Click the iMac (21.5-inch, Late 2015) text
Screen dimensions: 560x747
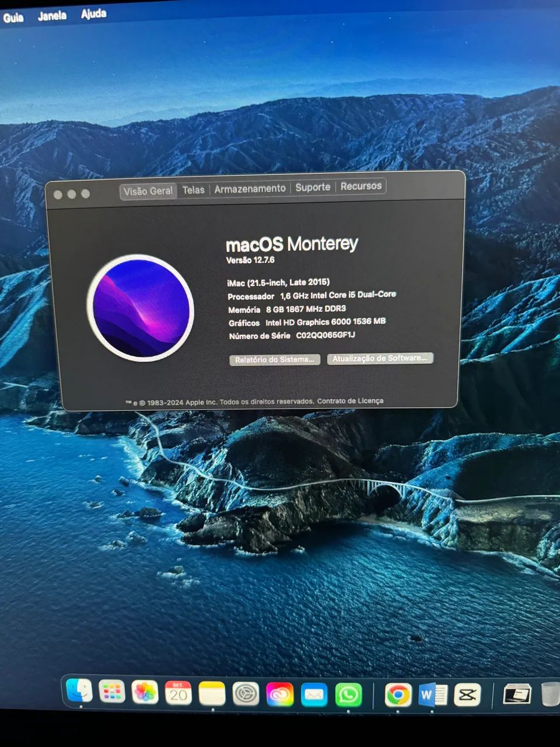tap(278, 282)
